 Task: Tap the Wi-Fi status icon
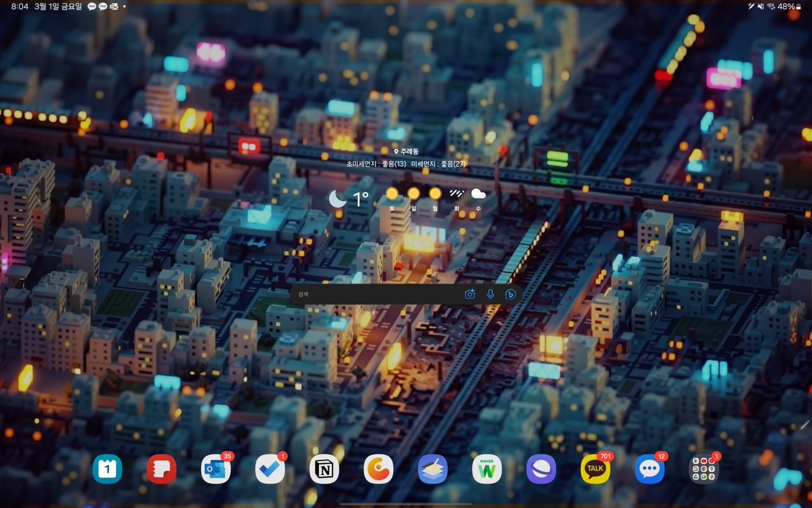771,6
